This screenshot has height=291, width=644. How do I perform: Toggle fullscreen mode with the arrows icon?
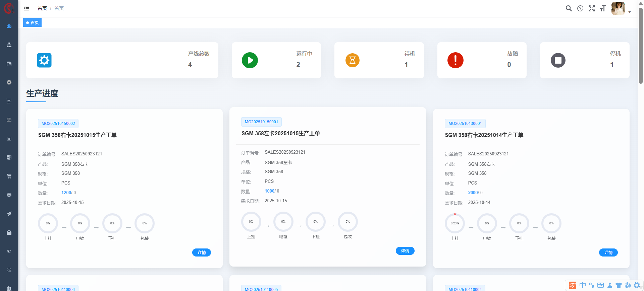591,8
